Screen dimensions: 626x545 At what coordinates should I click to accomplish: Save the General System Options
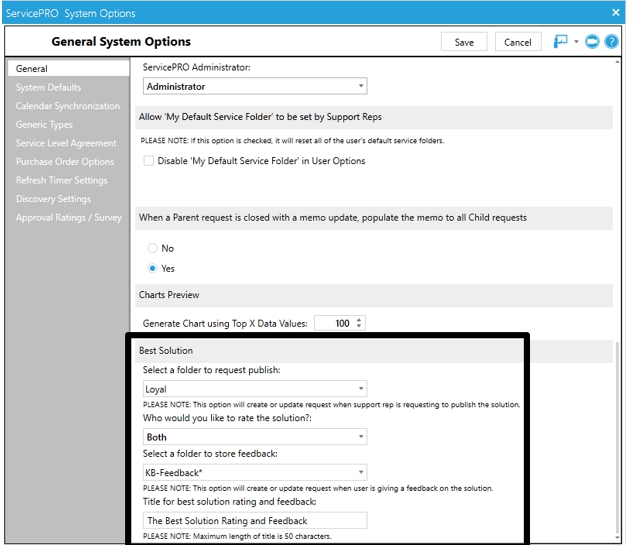(x=464, y=42)
